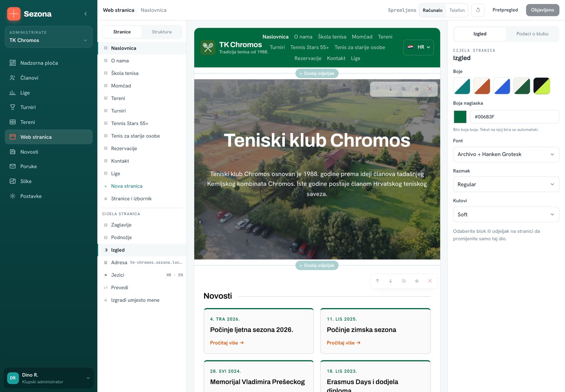
Task: Read more on Počinje ljetna sezona 2026.
Action: 227,343
